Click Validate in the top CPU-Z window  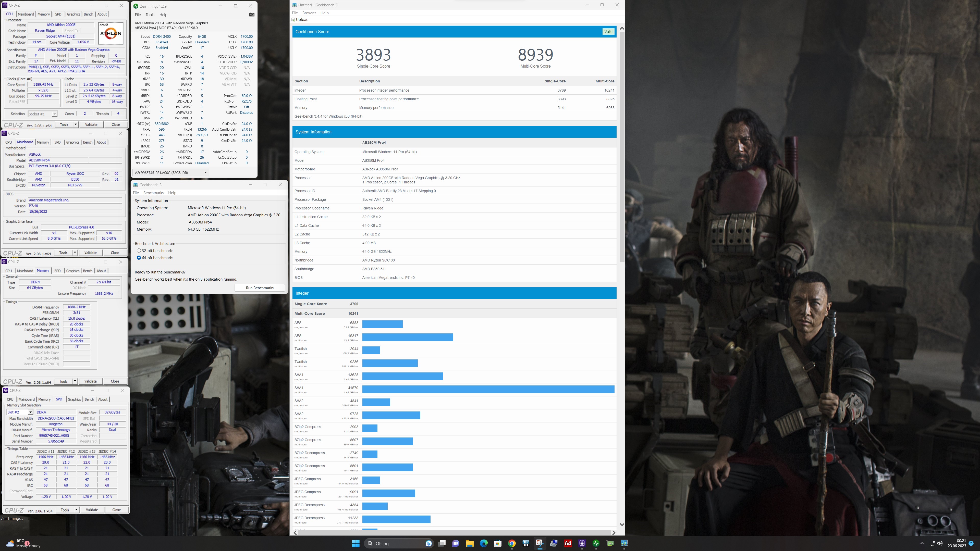(x=91, y=124)
